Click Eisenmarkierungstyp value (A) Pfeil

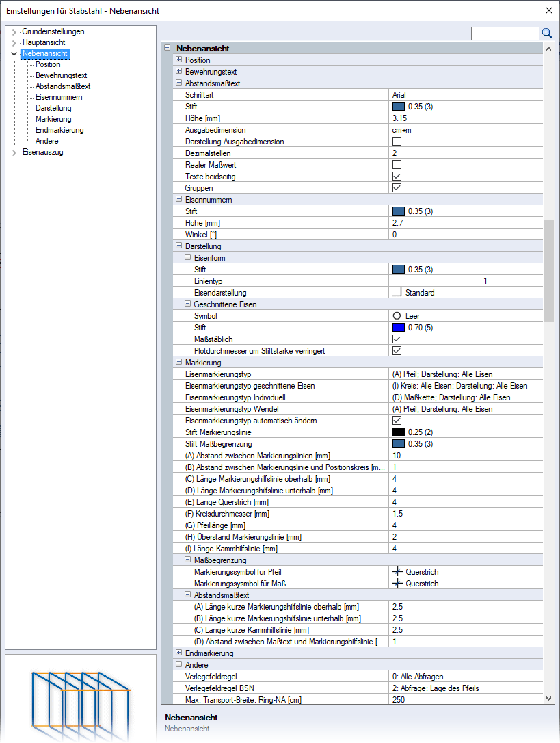(x=442, y=374)
